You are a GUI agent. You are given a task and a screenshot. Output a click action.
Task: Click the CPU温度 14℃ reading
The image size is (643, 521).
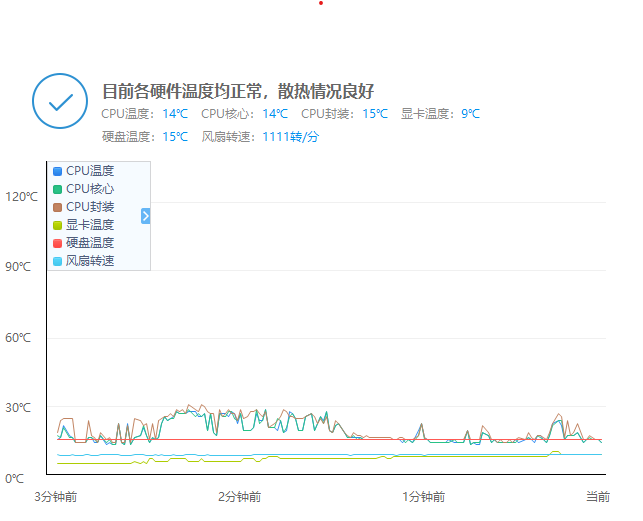click(174, 114)
